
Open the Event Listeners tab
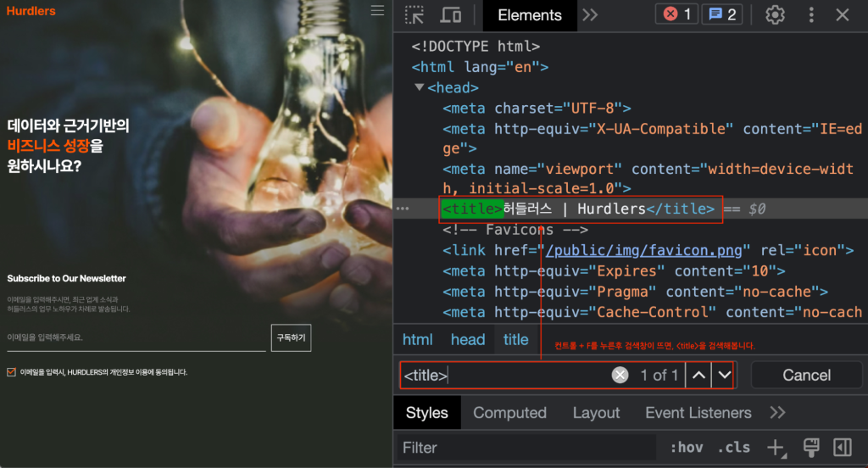click(698, 413)
